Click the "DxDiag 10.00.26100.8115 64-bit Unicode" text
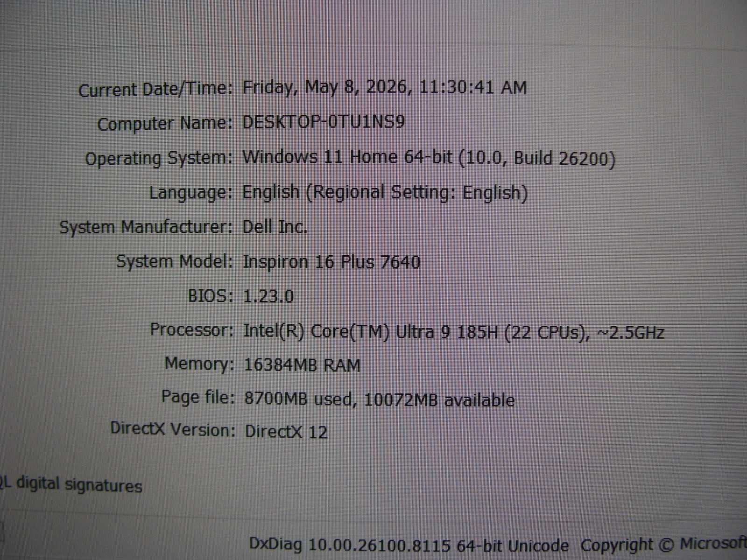The height and width of the screenshot is (560, 747). 409,545
